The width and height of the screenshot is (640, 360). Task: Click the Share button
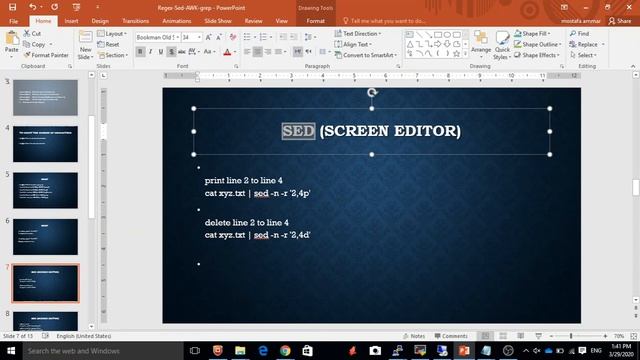pyautogui.click(x=620, y=21)
